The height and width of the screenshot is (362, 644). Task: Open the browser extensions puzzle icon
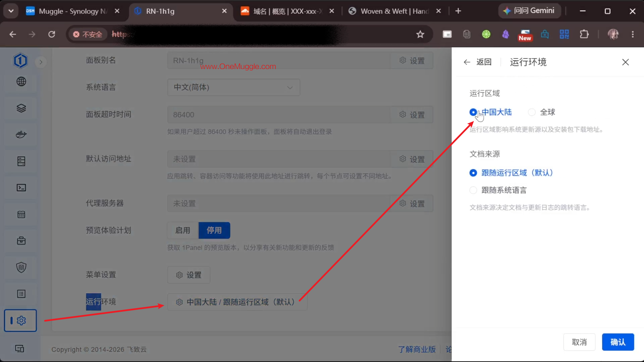point(584,34)
